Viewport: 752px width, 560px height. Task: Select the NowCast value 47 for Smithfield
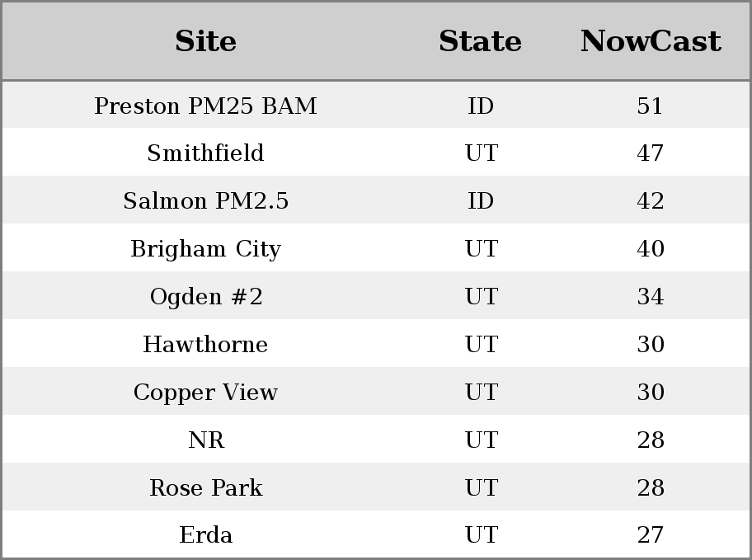[x=651, y=153]
